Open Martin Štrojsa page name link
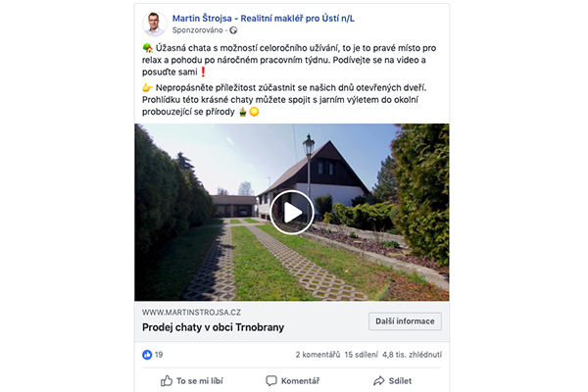Screen dimensions: 588x392 click(x=264, y=18)
